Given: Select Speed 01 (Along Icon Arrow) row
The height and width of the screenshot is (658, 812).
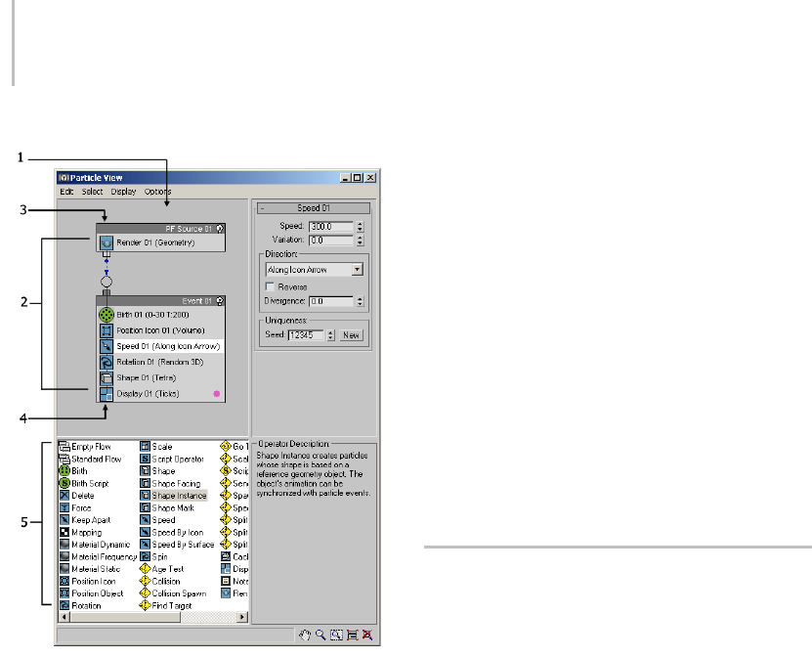Looking at the screenshot, I should pos(161,346).
